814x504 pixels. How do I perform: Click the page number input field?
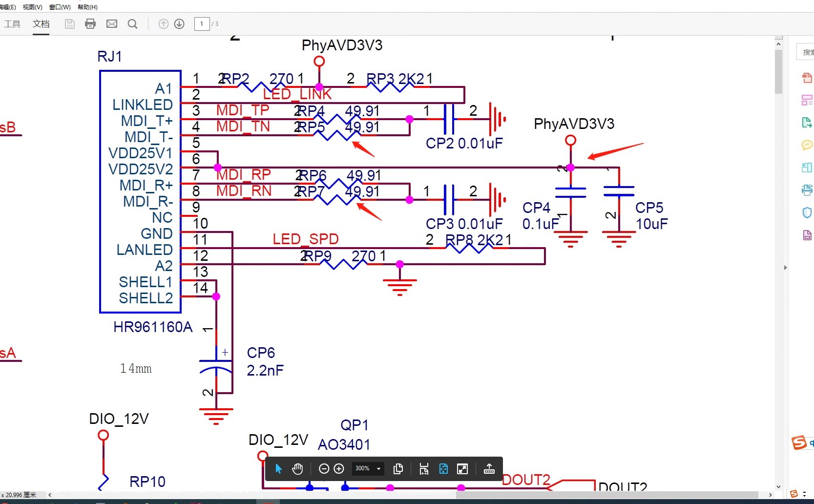coord(202,24)
